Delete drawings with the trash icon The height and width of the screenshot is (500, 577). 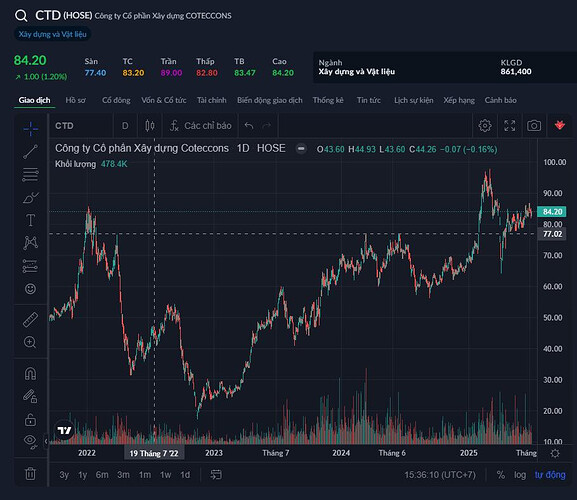[x=30, y=474]
